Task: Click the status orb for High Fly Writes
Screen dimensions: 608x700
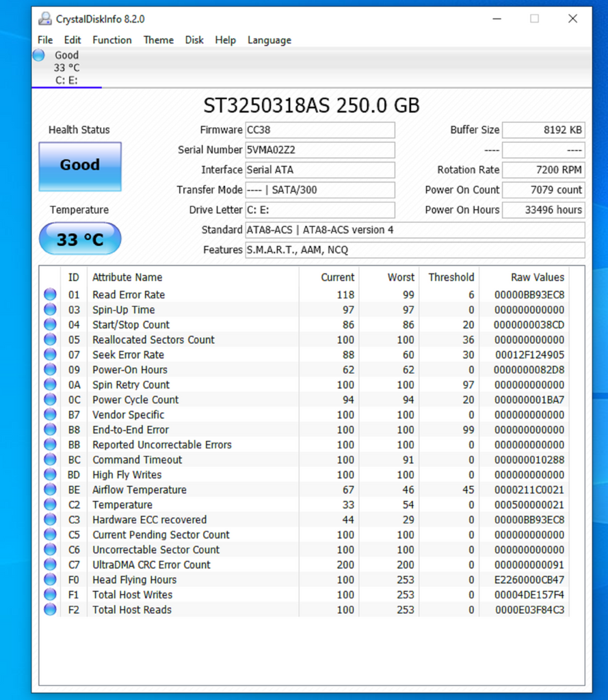Action: (x=50, y=474)
